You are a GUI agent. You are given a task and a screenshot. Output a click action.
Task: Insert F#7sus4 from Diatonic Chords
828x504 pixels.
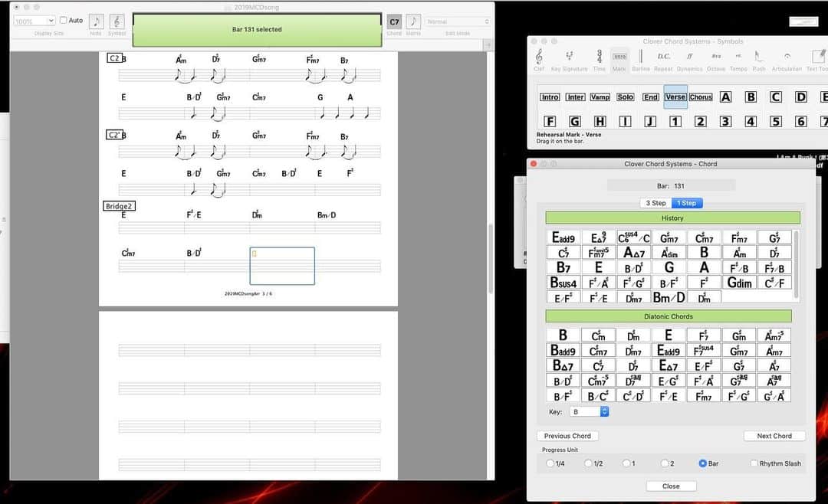point(703,350)
